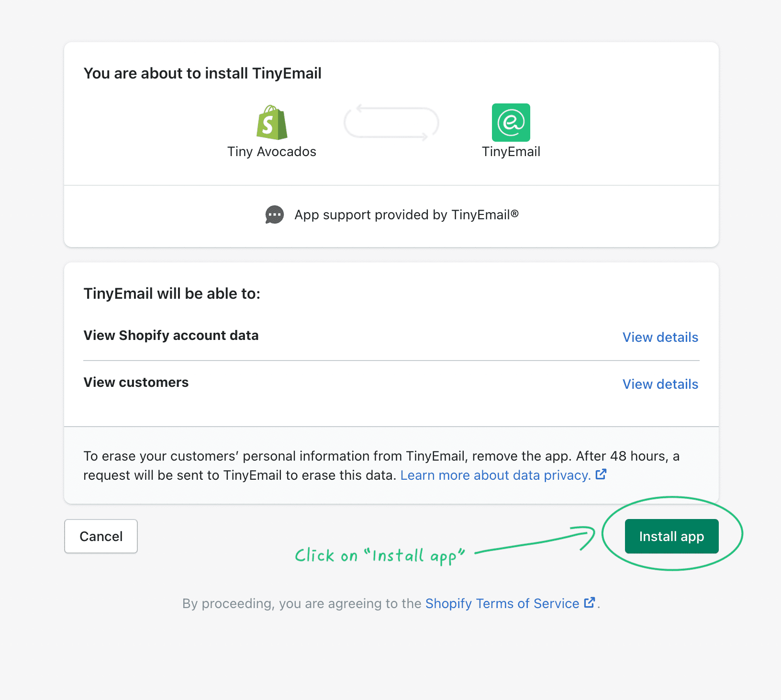The height and width of the screenshot is (700, 781).
Task: Click the View Shopify account data permission
Action: point(171,335)
